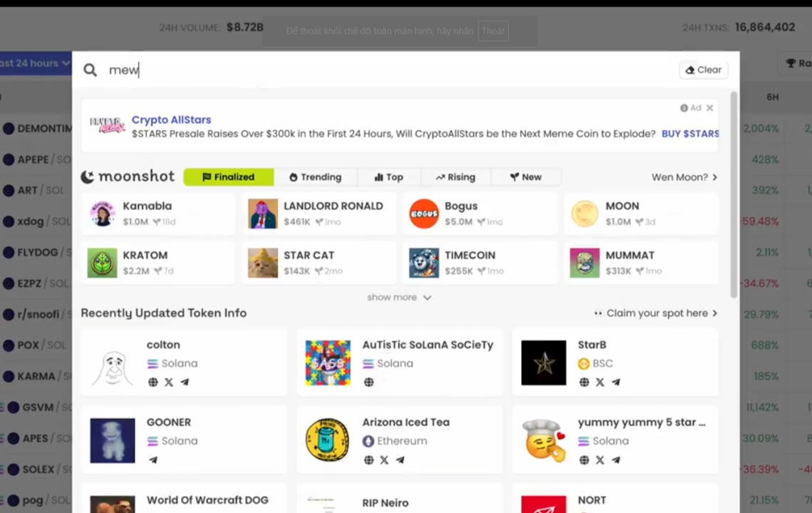The image size is (812, 513).
Task: Open the Kamabla token avatar
Action: (102, 214)
